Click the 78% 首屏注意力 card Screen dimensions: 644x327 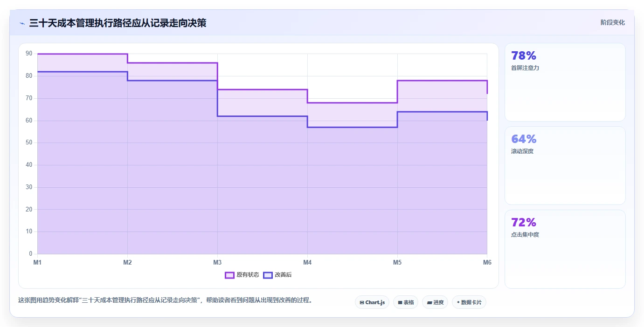[x=565, y=82]
